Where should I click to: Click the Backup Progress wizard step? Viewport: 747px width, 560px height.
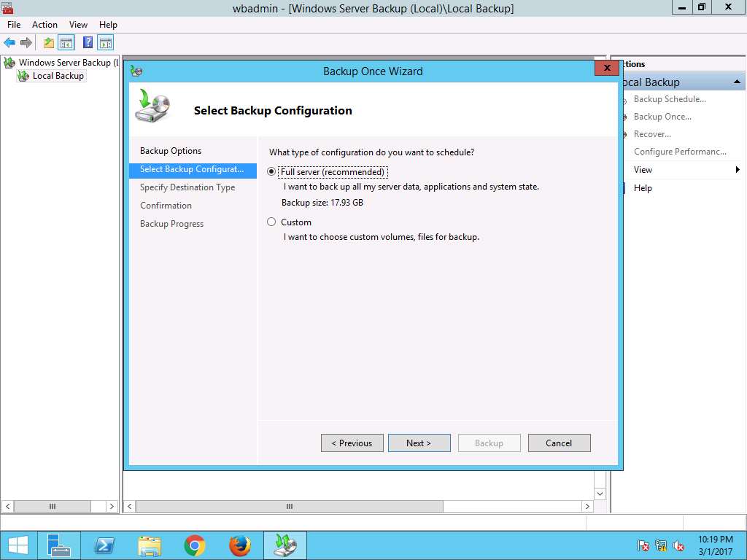pyautogui.click(x=171, y=224)
